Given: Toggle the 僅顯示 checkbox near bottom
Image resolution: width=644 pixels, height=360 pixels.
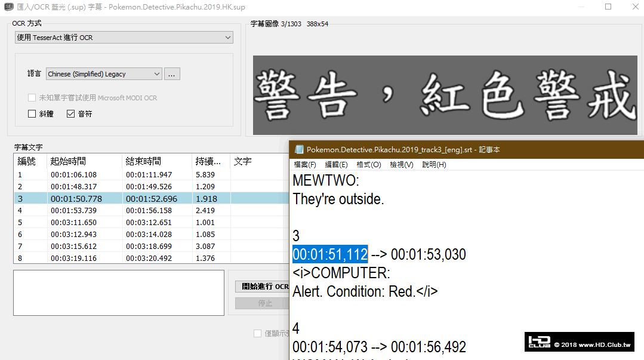Looking at the screenshot, I should click(x=257, y=333).
